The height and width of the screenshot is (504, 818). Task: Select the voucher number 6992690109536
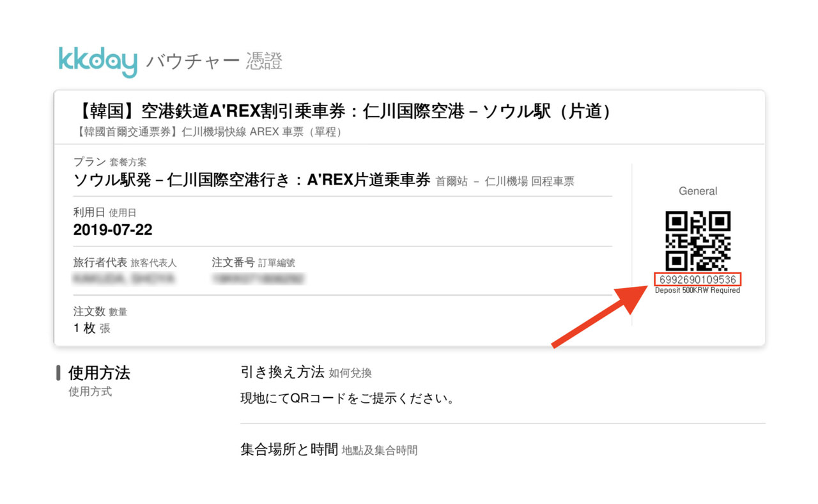[x=698, y=280]
